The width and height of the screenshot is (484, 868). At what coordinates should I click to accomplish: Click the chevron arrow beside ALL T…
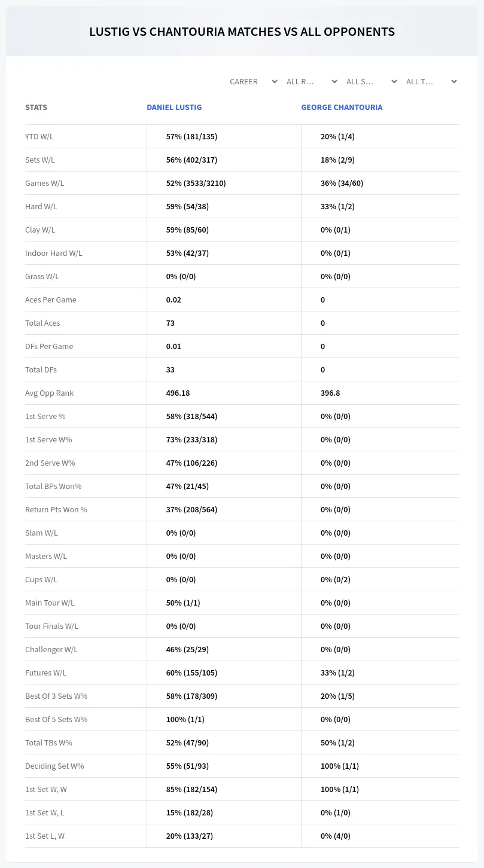(x=454, y=81)
